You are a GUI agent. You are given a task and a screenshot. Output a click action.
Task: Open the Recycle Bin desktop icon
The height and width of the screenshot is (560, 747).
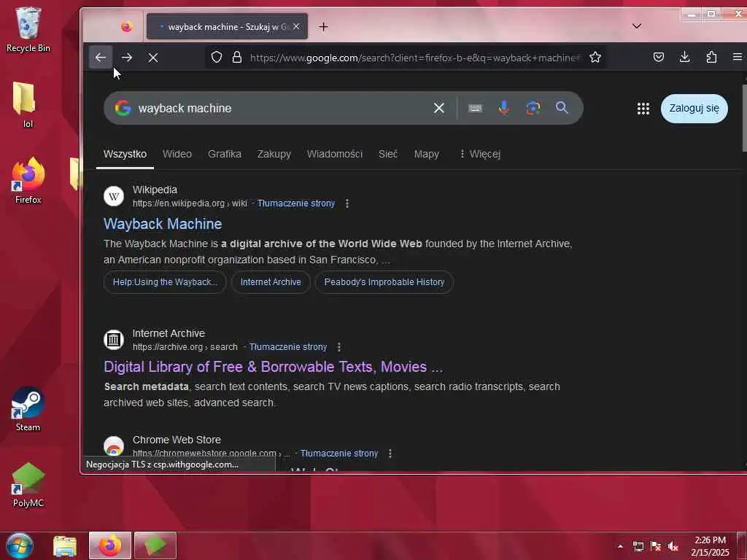pos(28,30)
